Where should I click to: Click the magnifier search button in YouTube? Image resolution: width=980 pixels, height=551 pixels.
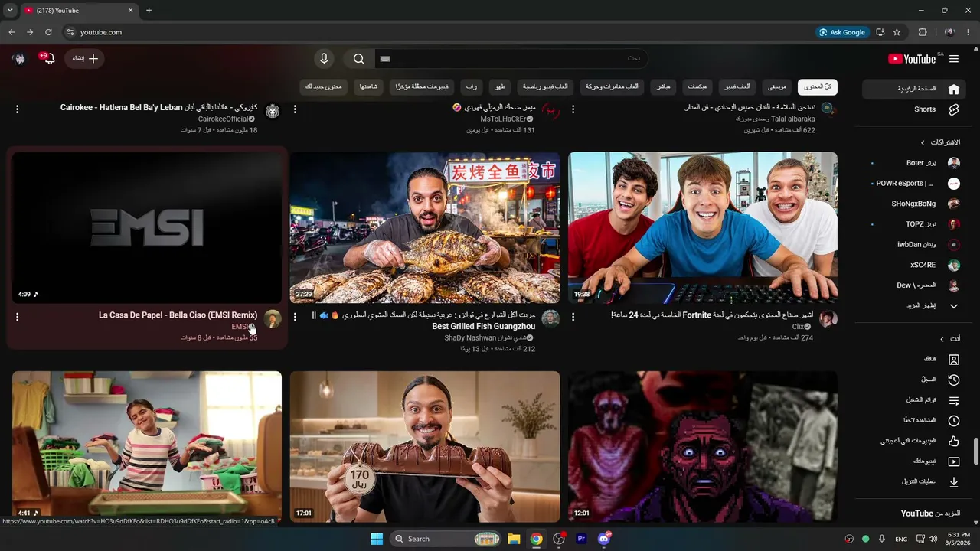(x=358, y=59)
